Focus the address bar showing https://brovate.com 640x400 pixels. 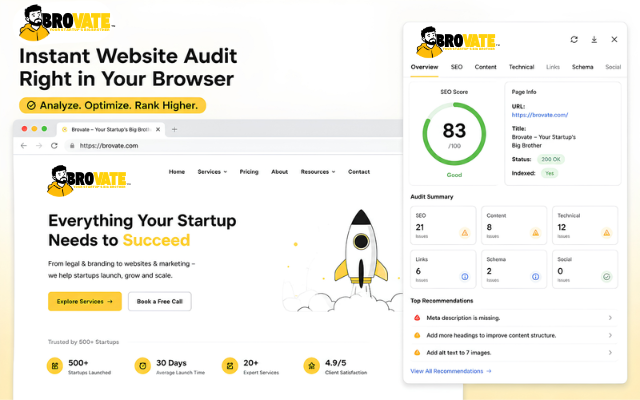(234, 146)
